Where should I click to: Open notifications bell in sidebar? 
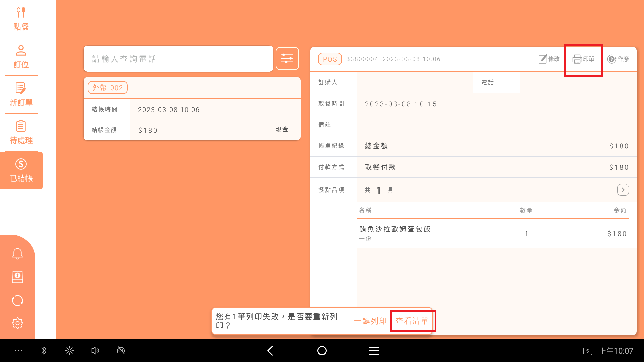pyautogui.click(x=17, y=254)
